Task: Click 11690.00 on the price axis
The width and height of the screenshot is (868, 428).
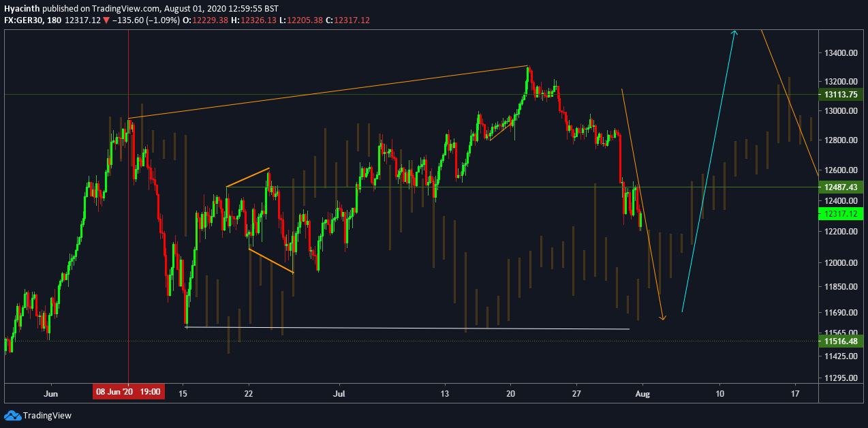Action: click(x=840, y=313)
